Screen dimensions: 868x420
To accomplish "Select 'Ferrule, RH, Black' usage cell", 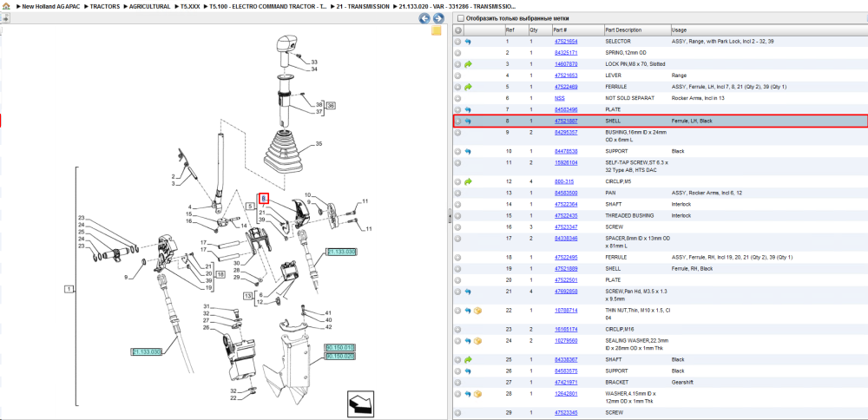I will point(692,269).
